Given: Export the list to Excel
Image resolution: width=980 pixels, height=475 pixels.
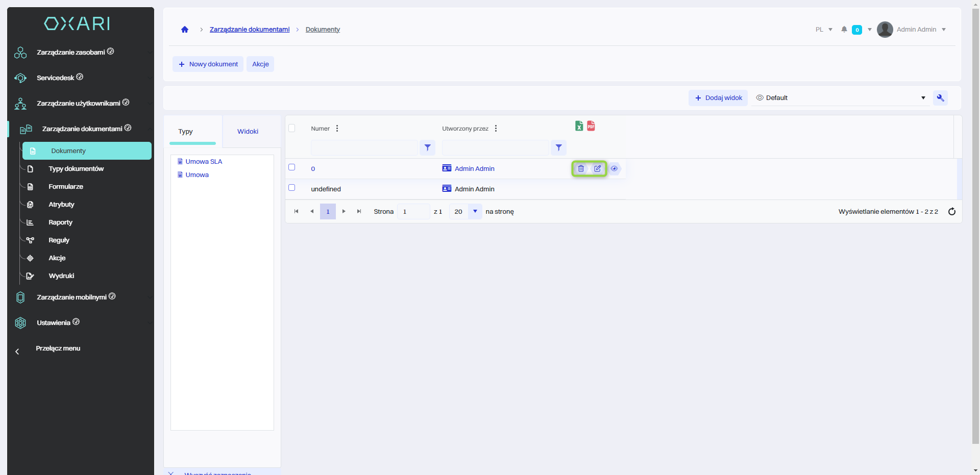Looking at the screenshot, I should (x=579, y=126).
